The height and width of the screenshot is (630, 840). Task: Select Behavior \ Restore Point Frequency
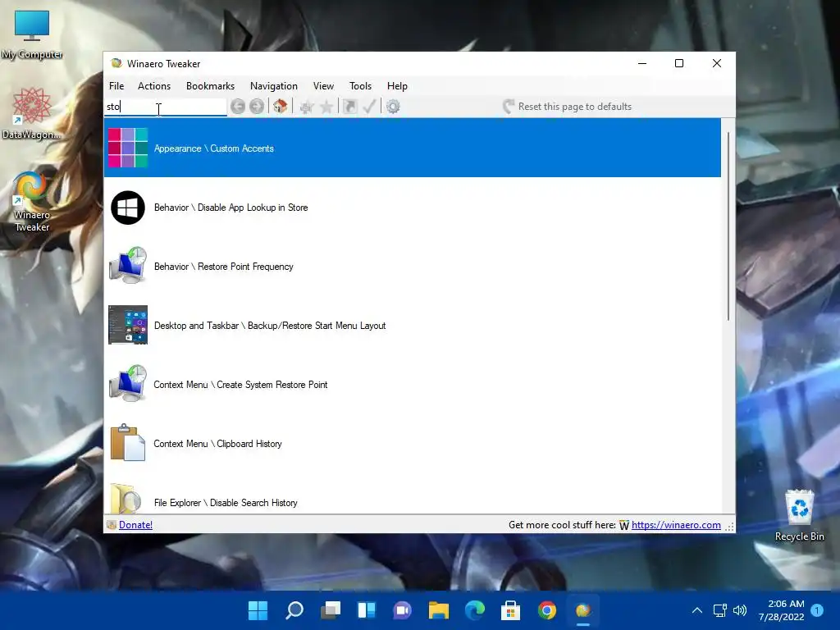[413, 267]
